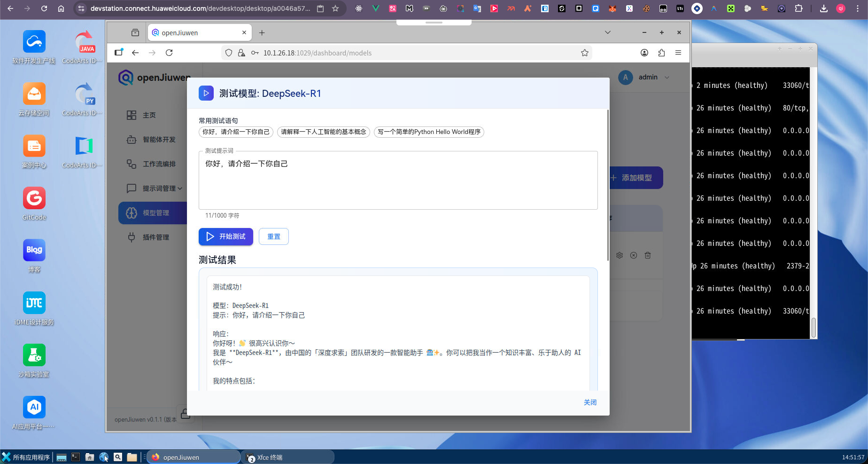868x464 pixels.
Task: Open 智能体开发 in the sidebar
Action: coord(159,140)
